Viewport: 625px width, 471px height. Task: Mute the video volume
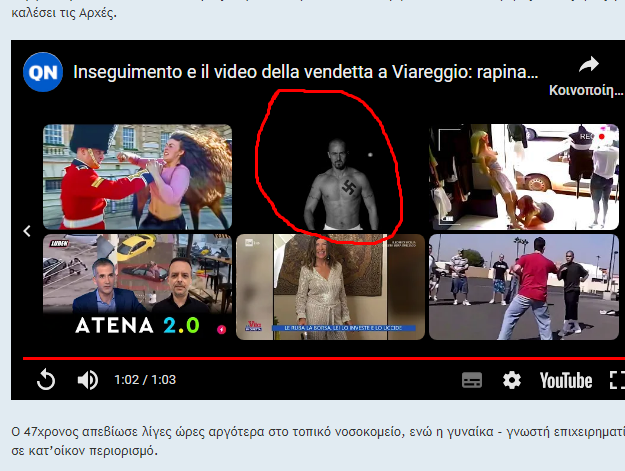pos(88,379)
